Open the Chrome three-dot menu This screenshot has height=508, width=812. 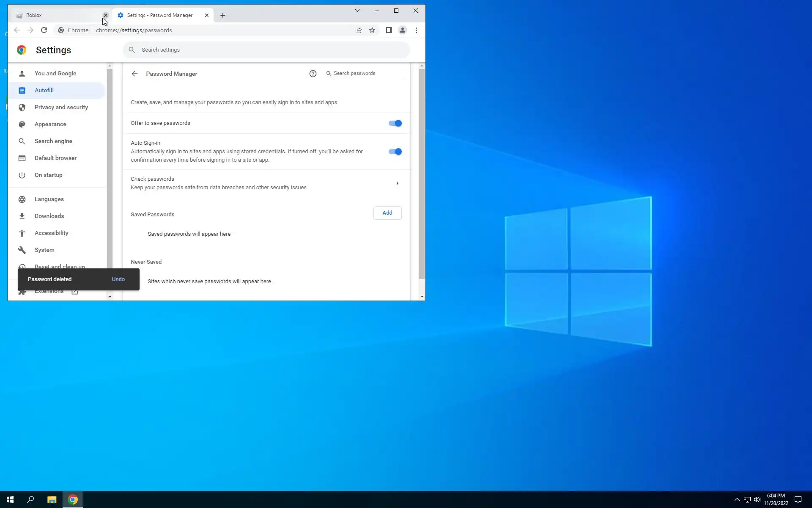click(416, 30)
